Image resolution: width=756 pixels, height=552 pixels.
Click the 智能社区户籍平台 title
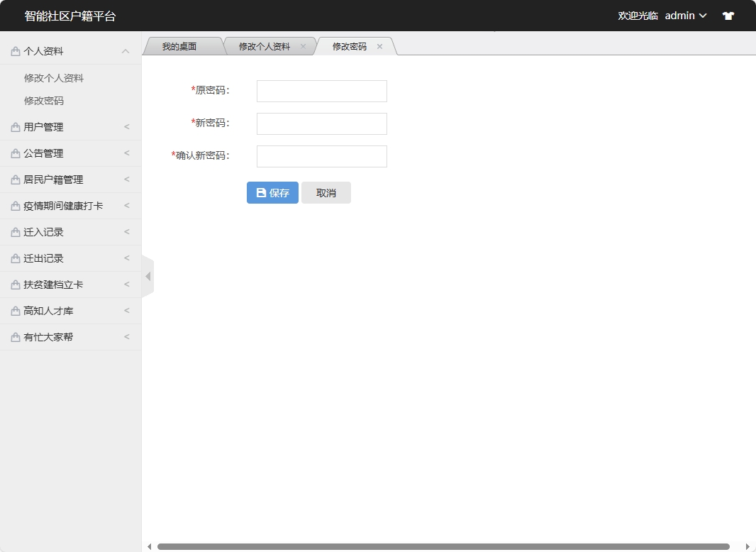[70, 16]
